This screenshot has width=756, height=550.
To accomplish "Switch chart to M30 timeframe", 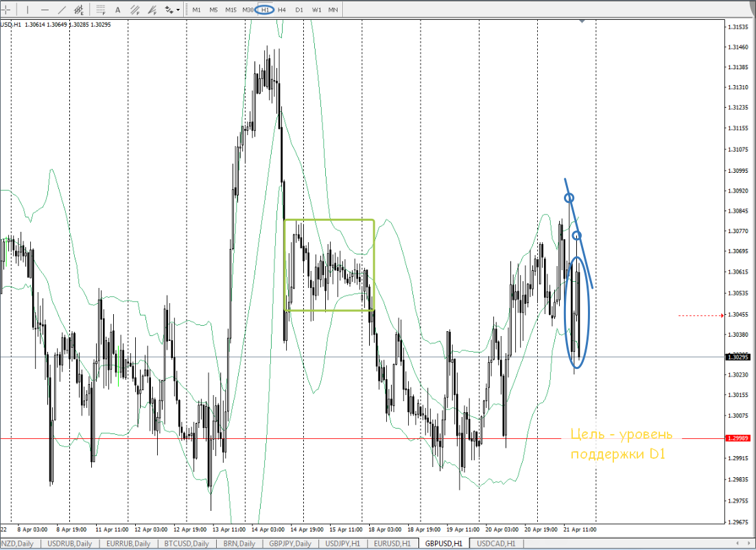I will point(248,10).
